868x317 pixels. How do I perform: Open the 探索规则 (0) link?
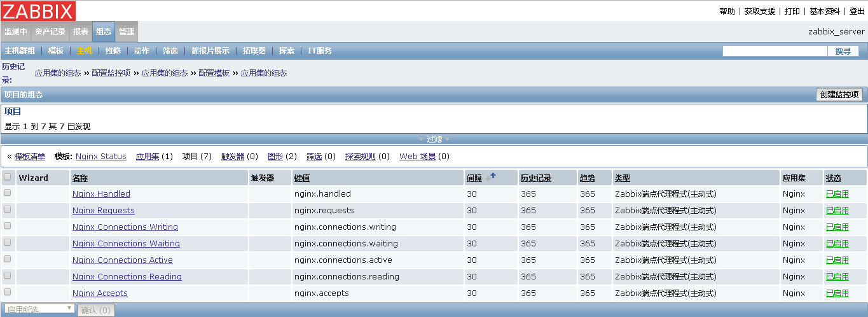click(x=361, y=157)
